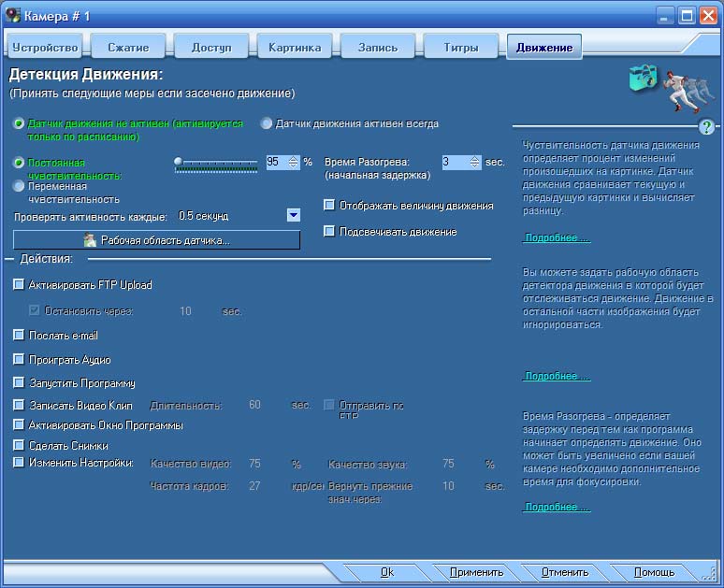The height and width of the screenshot is (588, 724).
Task: Open the Титры tab
Action: coord(461,47)
